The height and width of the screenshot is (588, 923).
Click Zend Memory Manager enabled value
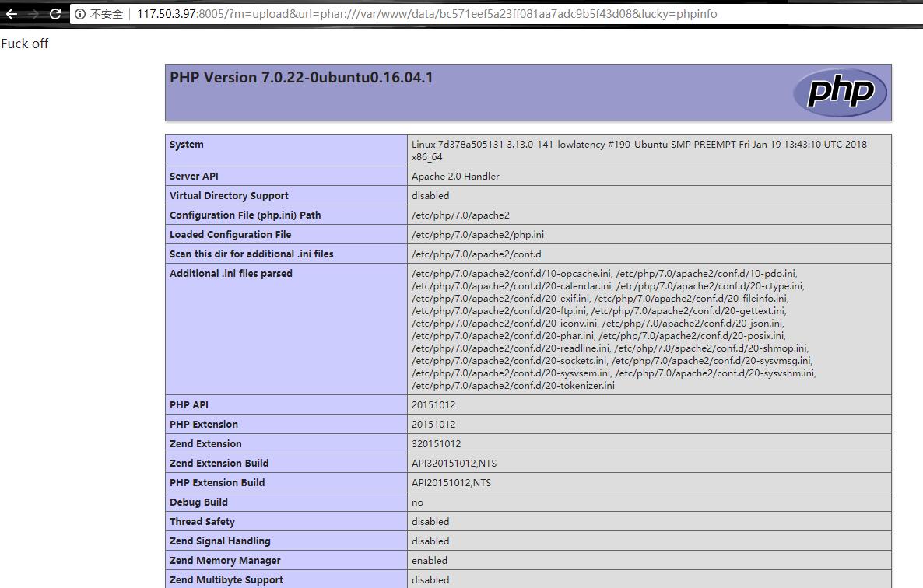(430, 561)
